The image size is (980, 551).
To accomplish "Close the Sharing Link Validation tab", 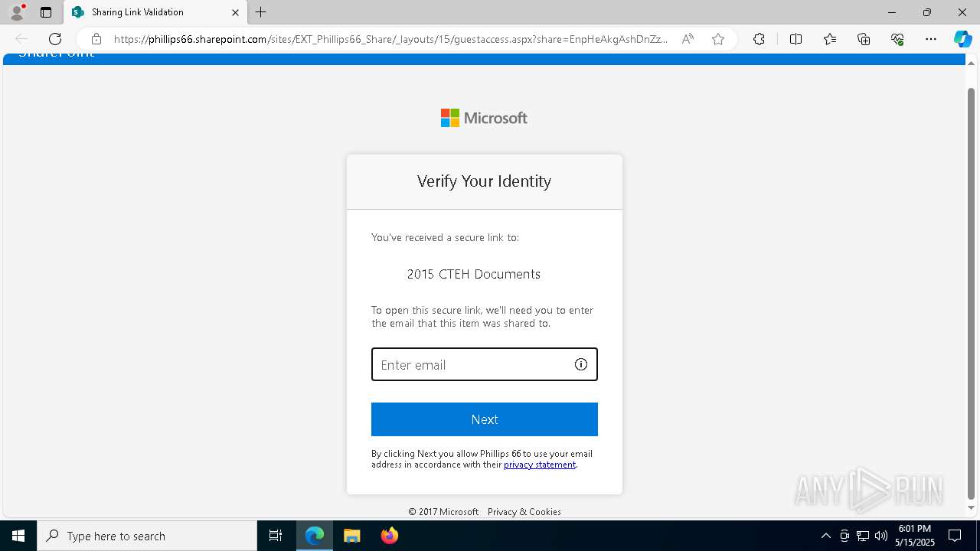I will [x=235, y=12].
